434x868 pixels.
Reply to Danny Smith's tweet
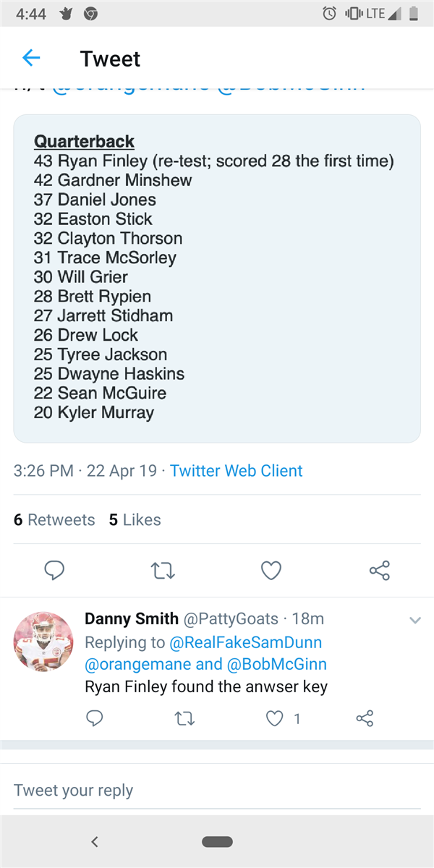click(x=95, y=718)
